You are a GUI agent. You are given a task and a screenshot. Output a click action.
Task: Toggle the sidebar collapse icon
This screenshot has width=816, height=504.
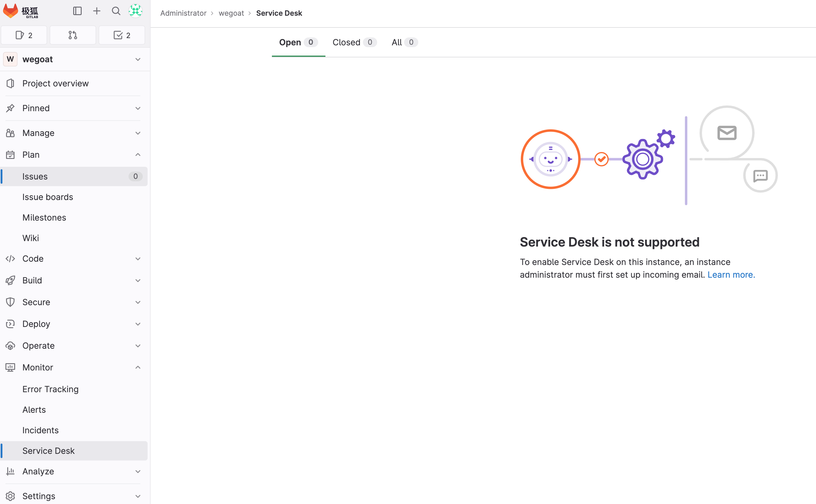(x=77, y=11)
